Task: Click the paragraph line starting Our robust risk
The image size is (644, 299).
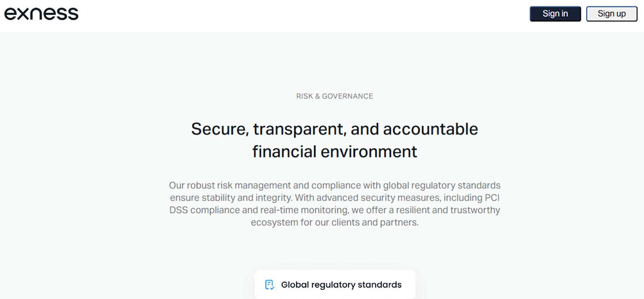Action: coord(334,185)
